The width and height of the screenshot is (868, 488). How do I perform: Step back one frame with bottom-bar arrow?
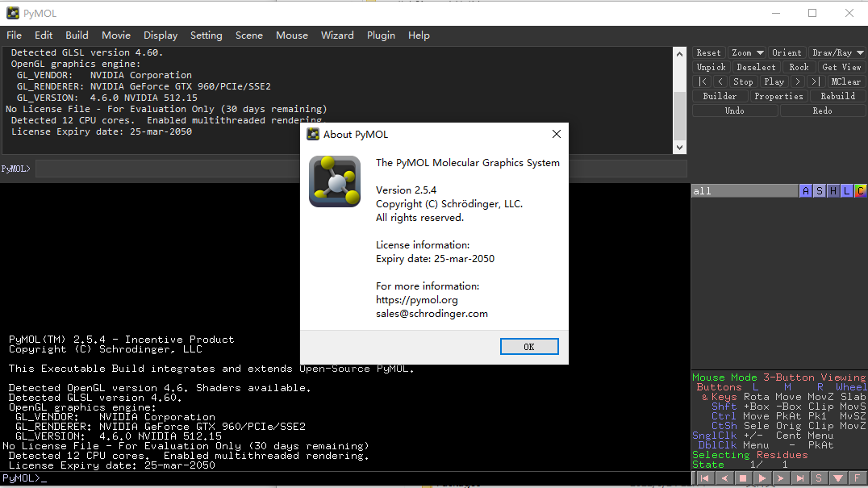[x=724, y=478]
